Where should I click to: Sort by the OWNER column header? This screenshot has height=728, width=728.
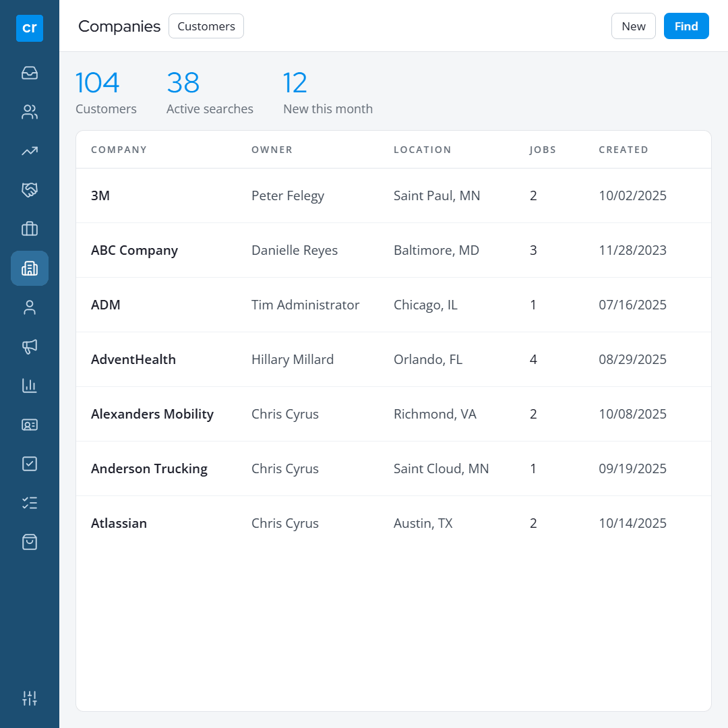point(272,150)
